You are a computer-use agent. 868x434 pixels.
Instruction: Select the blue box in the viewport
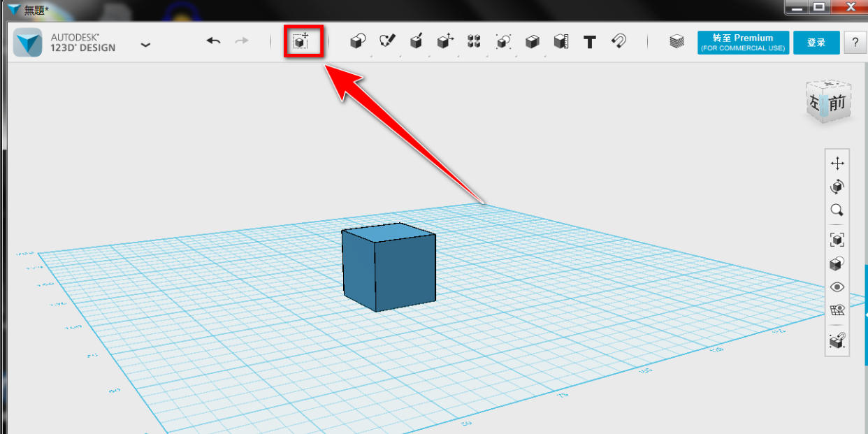(389, 268)
